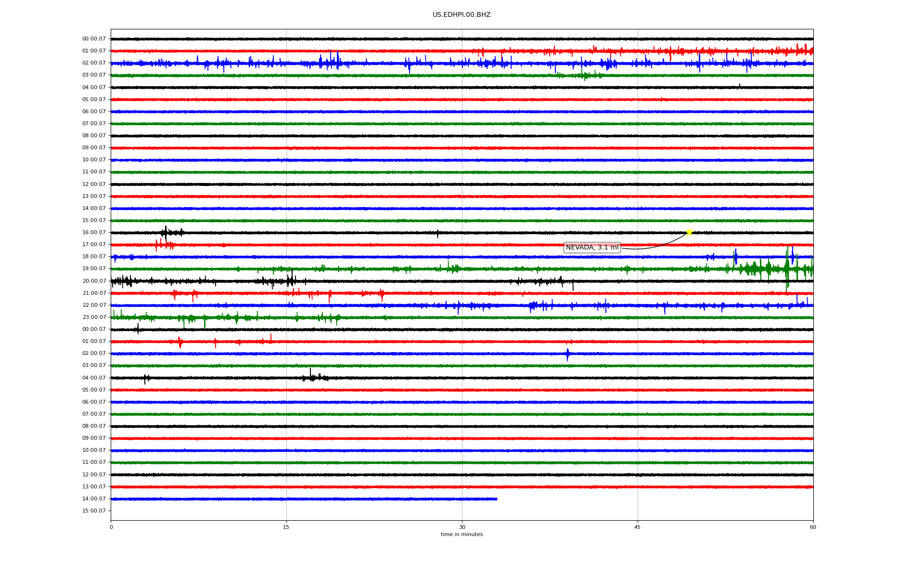Select the 60 tick on x-axis
This screenshot has width=924, height=578.
[x=812, y=527]
